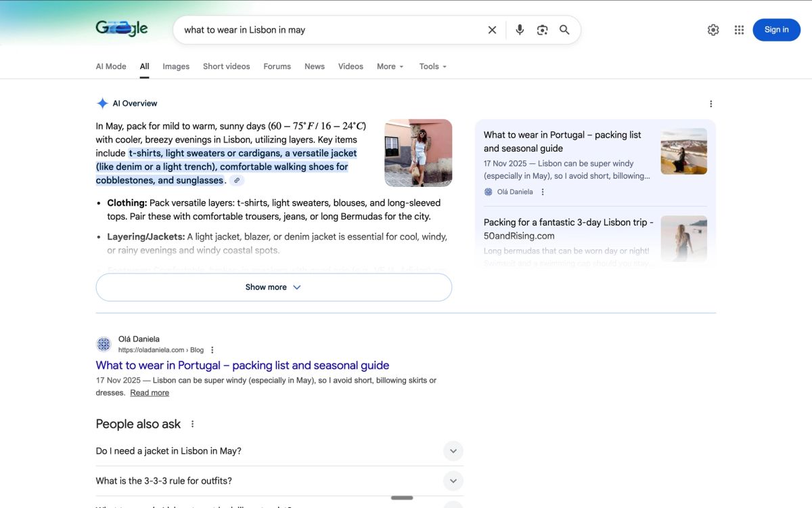
Task: Switch to Short videos tab
Action: (x=227, y=66)
